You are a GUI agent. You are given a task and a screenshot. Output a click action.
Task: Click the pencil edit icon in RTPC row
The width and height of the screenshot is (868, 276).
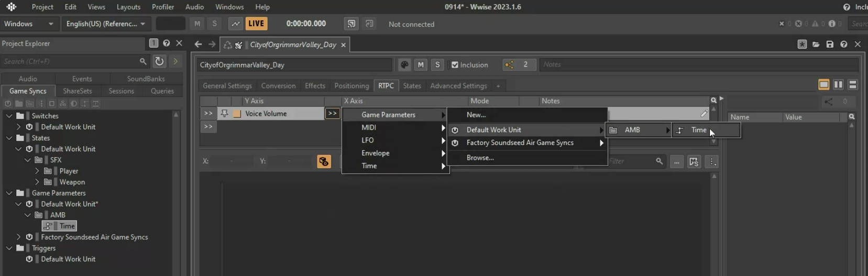click(704, 114)
